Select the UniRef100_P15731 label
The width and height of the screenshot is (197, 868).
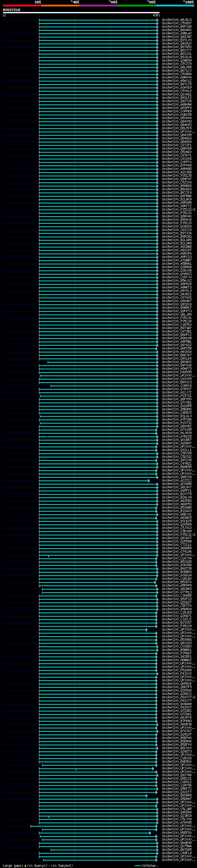tap(176, 396)
